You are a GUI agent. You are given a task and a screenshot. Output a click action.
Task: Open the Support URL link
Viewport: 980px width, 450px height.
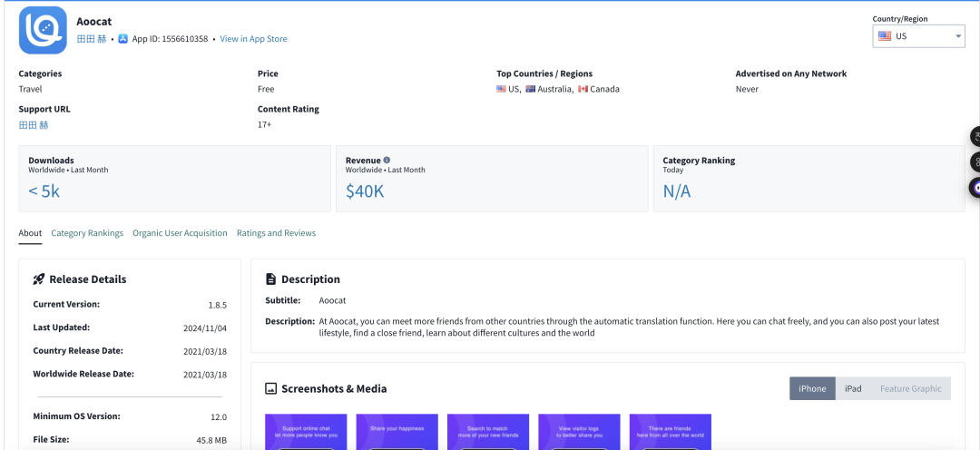[34, 125]
